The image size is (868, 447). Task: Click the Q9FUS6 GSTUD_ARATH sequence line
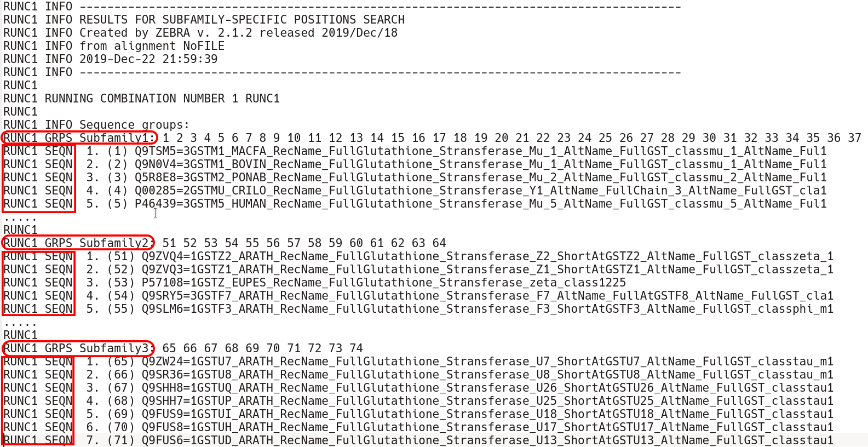(418, 440)
